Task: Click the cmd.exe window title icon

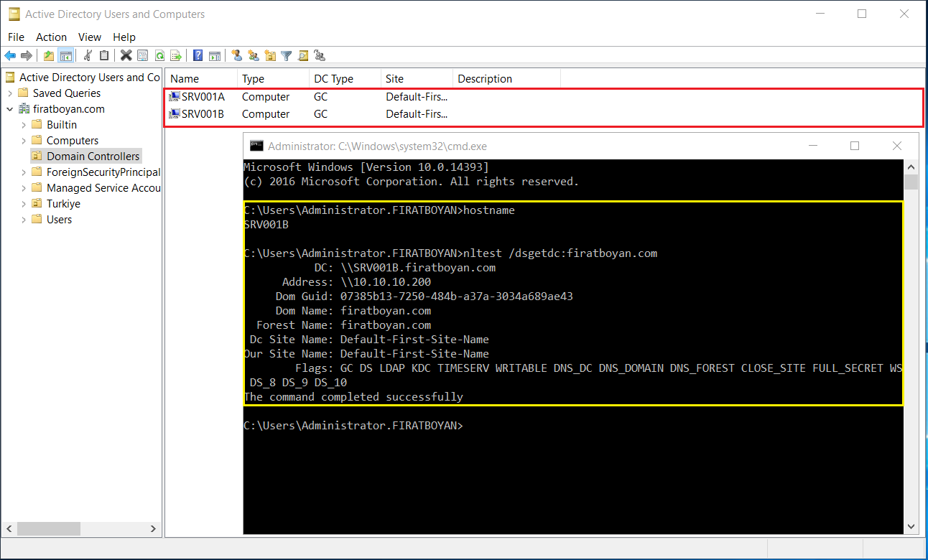Action: [x=256, y=146]
